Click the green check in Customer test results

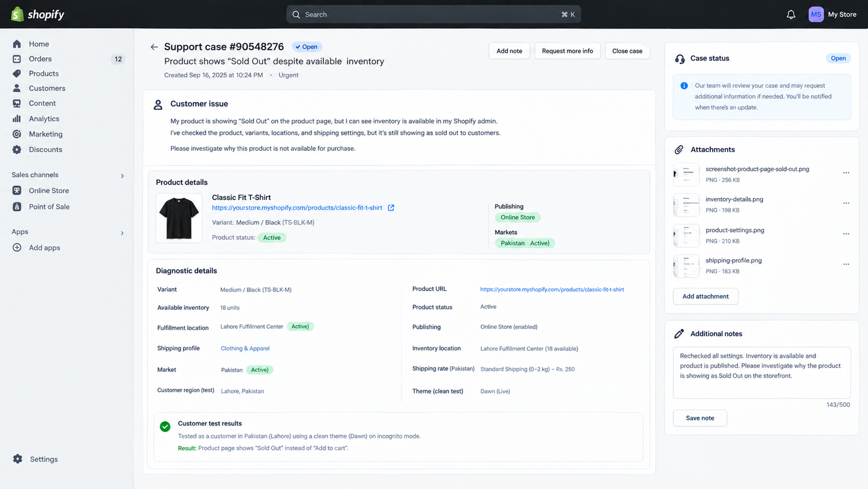(x=165, y=427)
